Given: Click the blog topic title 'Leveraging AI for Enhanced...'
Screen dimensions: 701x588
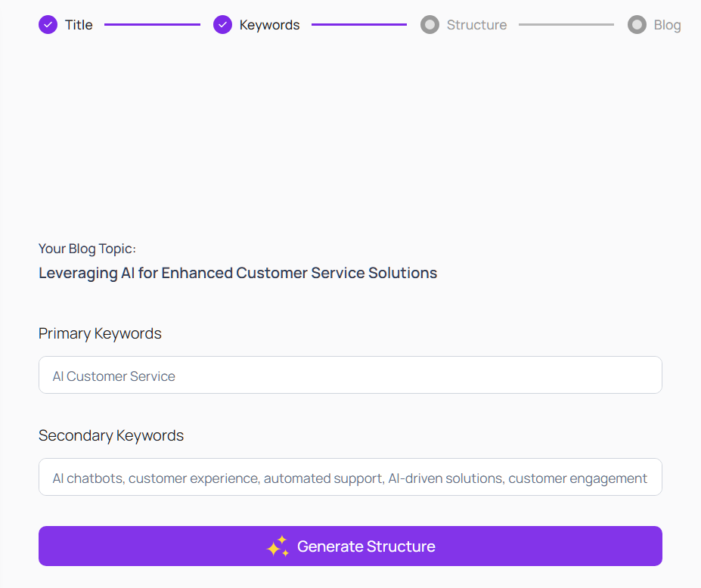Looking at the screenshot, I should click(237, 273).
